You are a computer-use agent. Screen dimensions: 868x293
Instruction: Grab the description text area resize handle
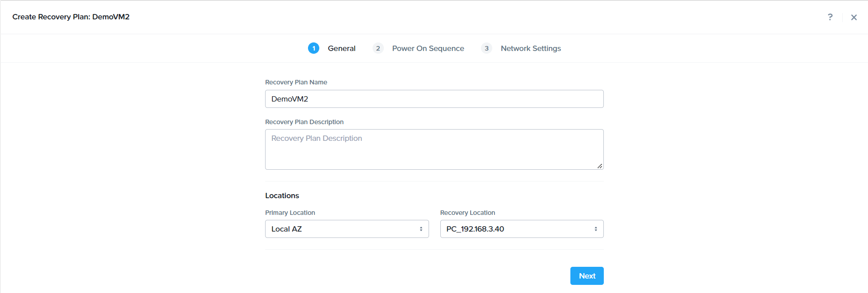600,166
